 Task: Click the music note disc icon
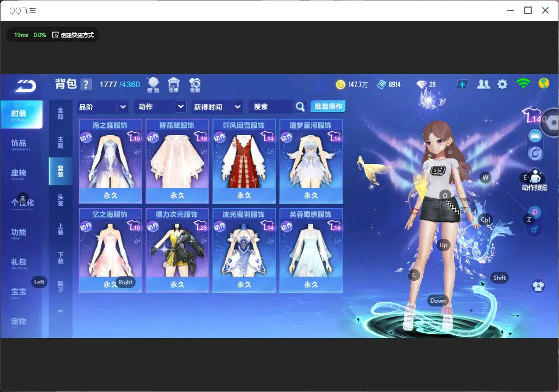pos(535,154)
